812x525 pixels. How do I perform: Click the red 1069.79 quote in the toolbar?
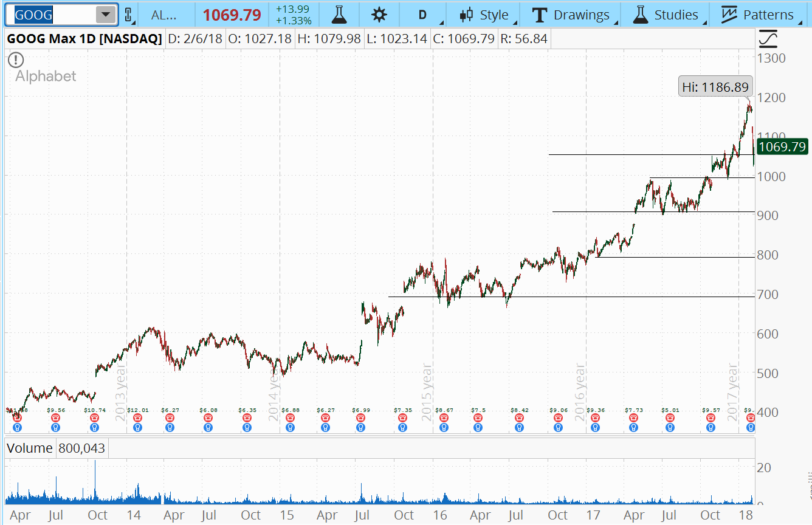click(x=232, y=15)
